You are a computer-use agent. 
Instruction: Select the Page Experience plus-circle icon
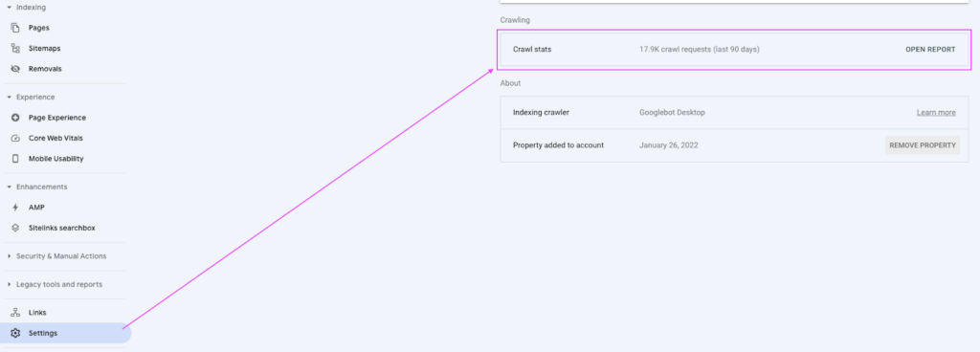(15, 118)
